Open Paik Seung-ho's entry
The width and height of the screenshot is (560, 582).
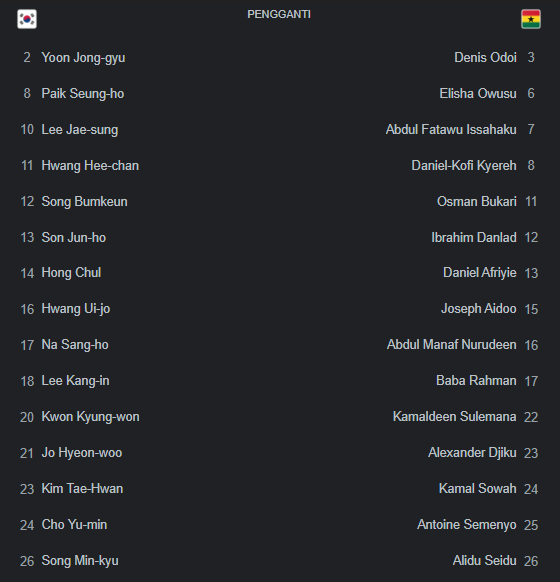pyautogui.click(x=83, y=94)
